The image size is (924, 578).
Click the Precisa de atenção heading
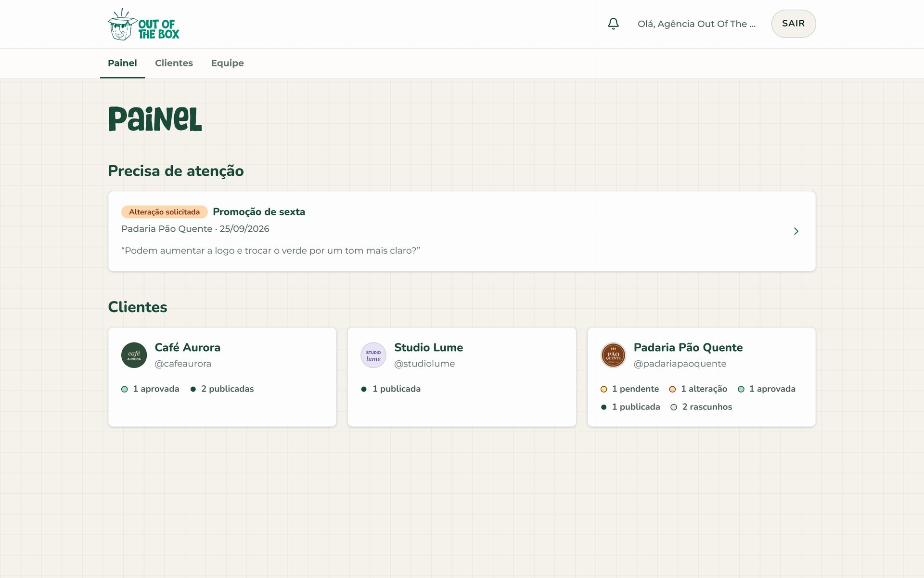176,171
